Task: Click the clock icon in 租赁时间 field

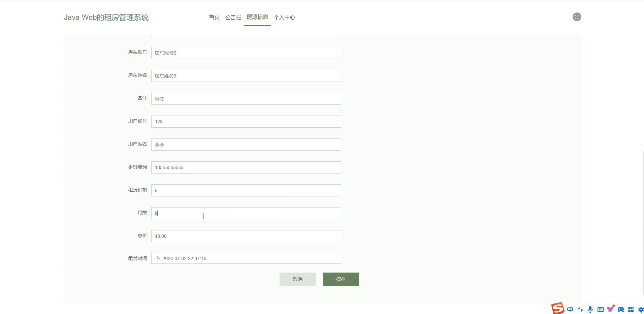Action: tap(158, 258)
